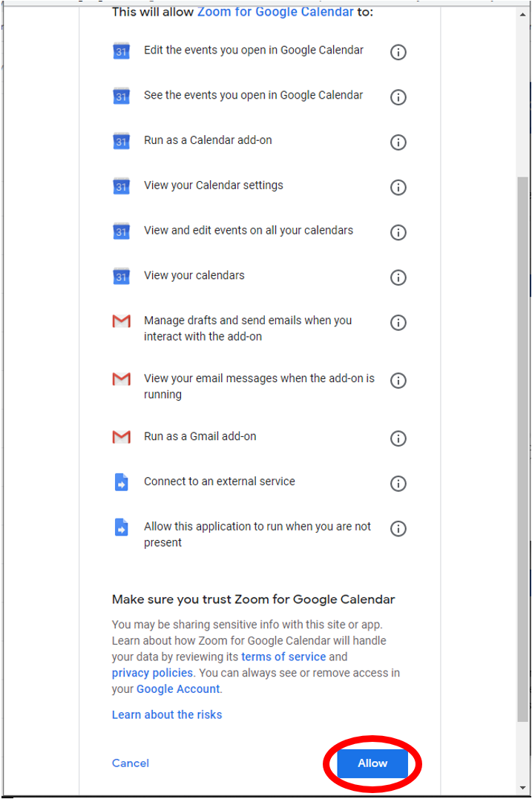Click 'Make sure you trust Zoom' heading
This screenshot has width=532, height=799.
253,599
